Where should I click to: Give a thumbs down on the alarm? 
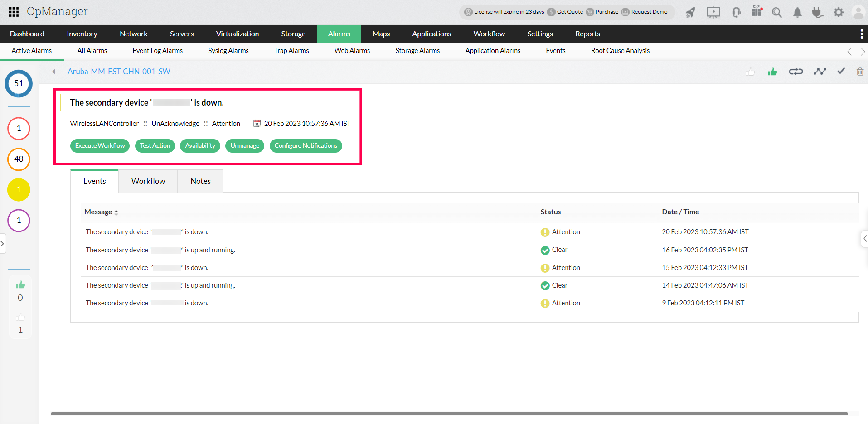[750, 71]
